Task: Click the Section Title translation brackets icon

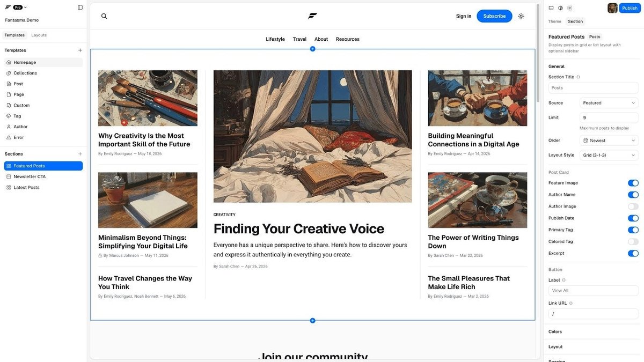Action: click(578, 77)
